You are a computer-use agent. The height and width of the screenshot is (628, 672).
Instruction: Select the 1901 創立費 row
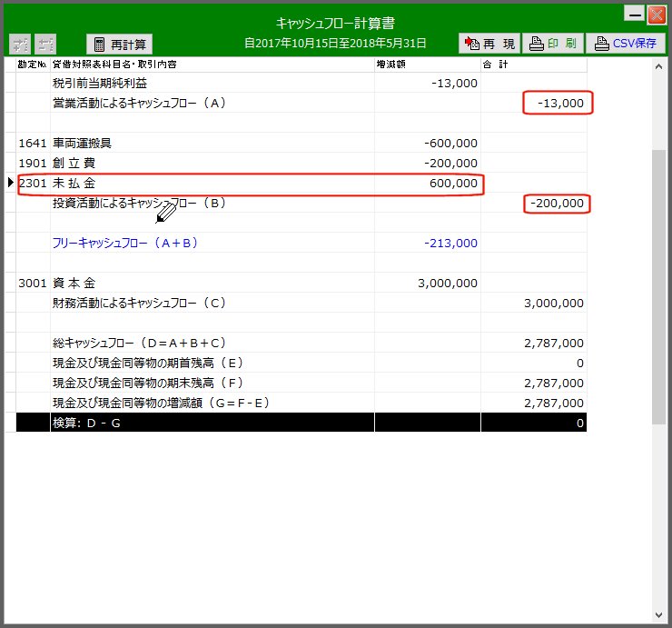pyautogui.click(x=250, y=164)
